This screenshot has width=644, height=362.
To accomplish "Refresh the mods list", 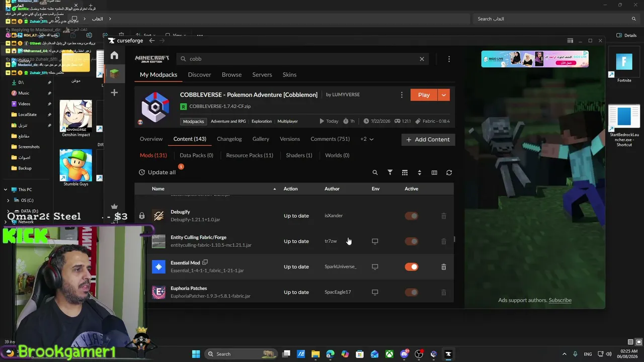I will coord(449,172).
